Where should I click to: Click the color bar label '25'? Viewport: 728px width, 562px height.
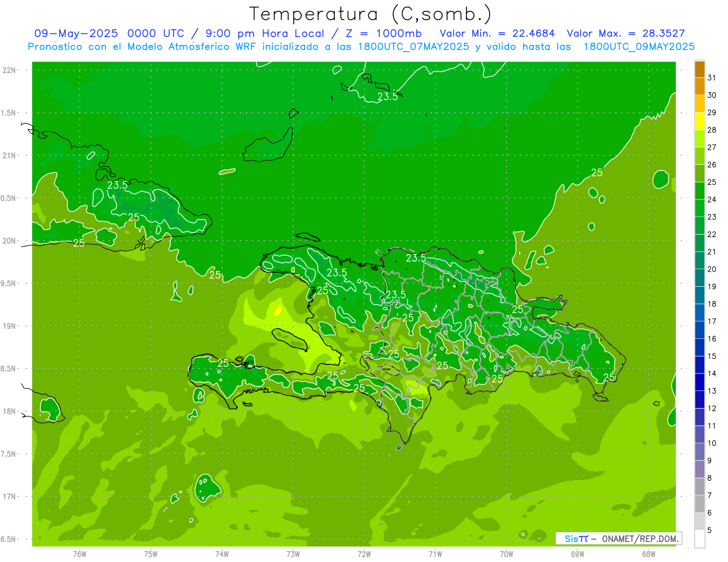(x=712, y=182)
